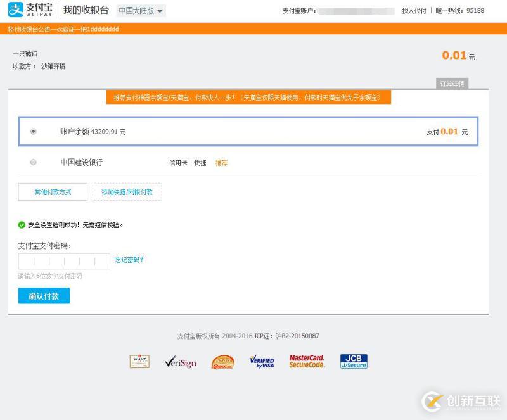The width and height of the screenshot is (507, 420).
Task: Click the ICP证 沪B2-20150087 footer text
Action: click(x=286, y=336)
